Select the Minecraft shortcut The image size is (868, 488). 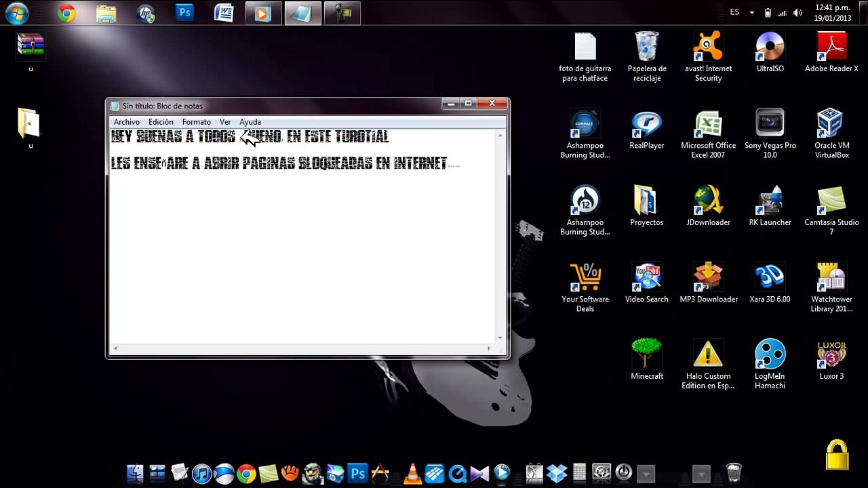pyautogui.click(x=646, y=359)
